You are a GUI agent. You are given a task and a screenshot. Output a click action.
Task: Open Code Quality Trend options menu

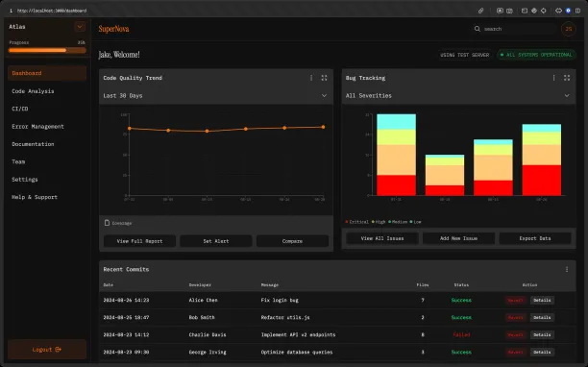(311, 78)
